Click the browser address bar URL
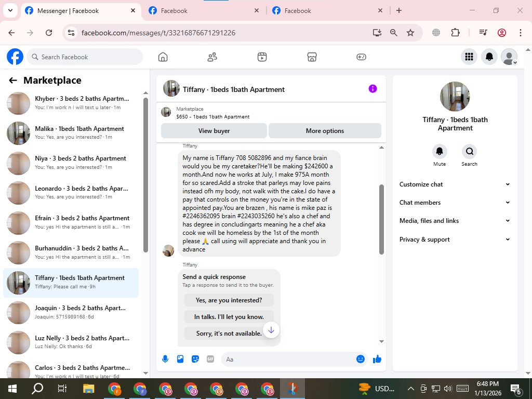The width and height of the screenshot is (532, 399). coord(158,33)
